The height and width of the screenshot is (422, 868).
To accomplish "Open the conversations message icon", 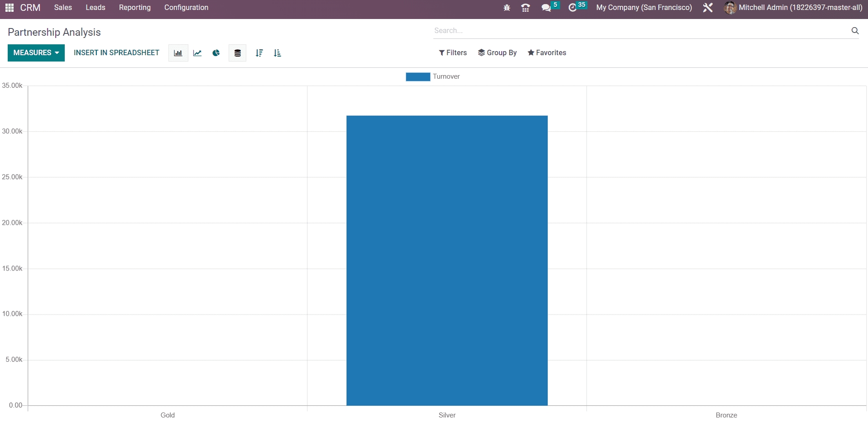I will coord(546,8).
